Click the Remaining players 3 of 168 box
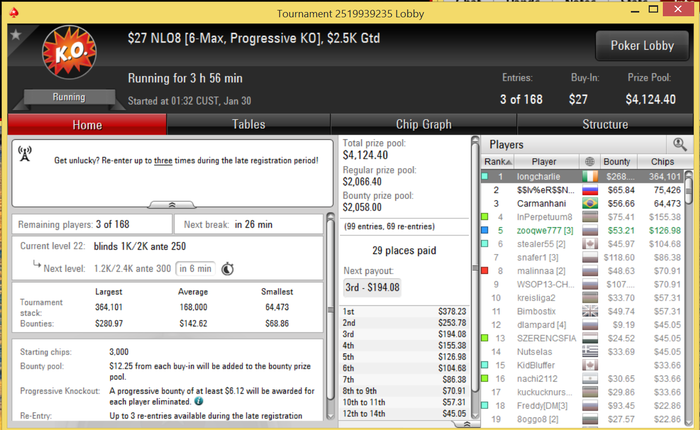 [x=92, y=224]
